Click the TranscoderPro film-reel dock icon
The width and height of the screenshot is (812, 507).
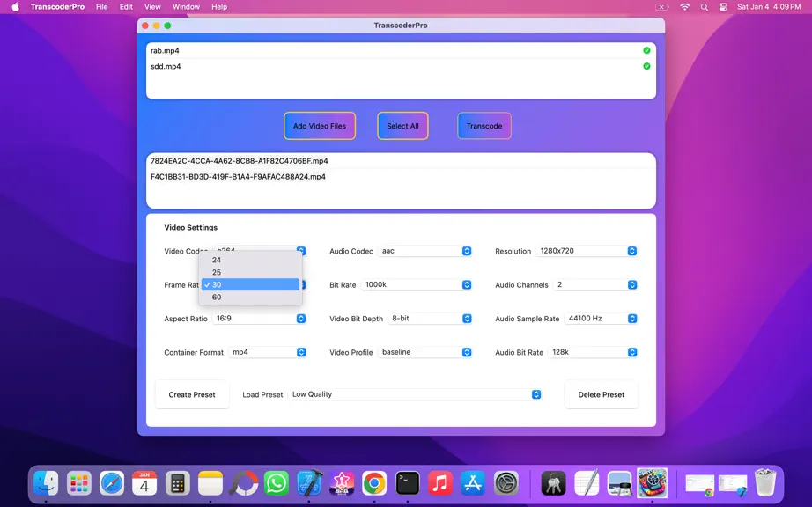pyautogui.click(x=652, y=482)
